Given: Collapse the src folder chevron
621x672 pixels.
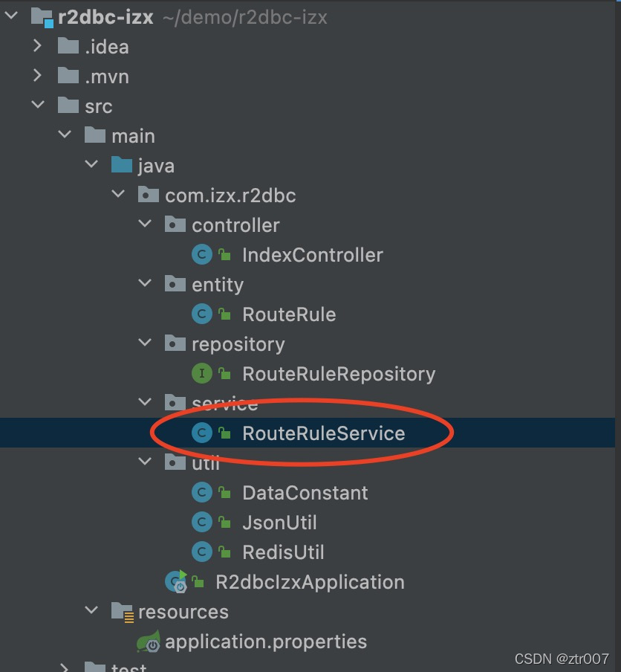Looking at the screenshot, I should point(38,105).
